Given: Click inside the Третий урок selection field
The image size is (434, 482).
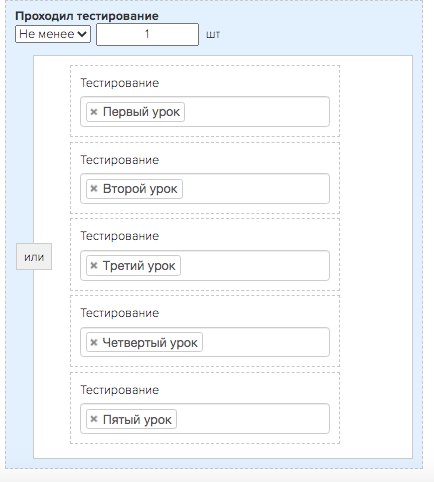Looking at the screenshot, I should pos(205,265).
